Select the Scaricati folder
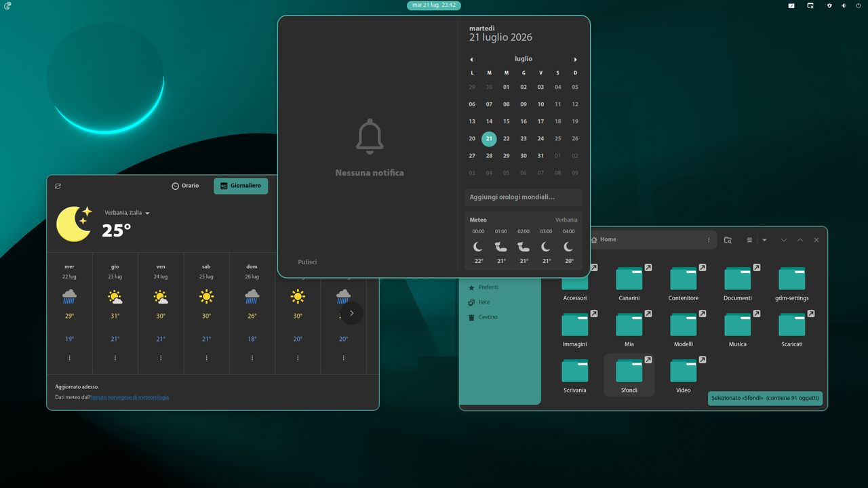The width and height of the screenshot is (868, 488). pyautogui.click(x=792, y=329)
